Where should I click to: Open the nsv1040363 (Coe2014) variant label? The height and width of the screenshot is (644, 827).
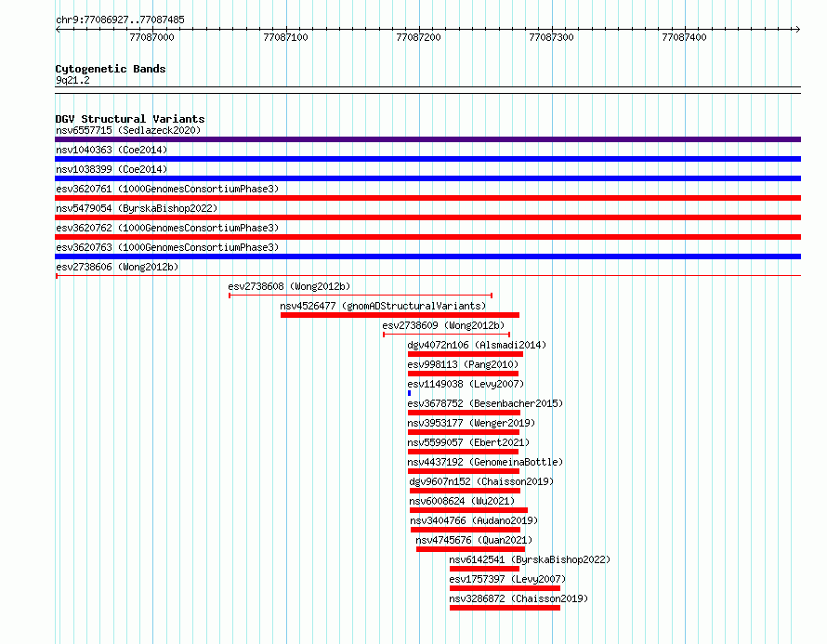coord(112,150)
